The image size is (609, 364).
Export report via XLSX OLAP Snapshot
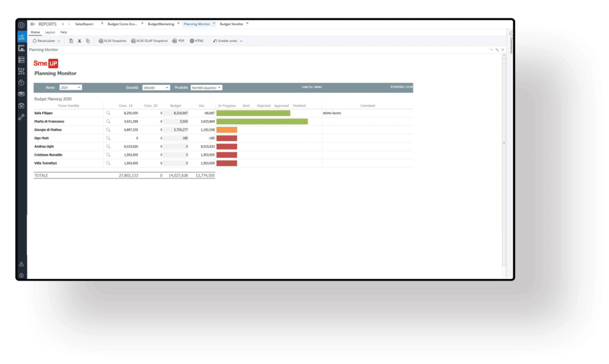(x=149, y=41)
